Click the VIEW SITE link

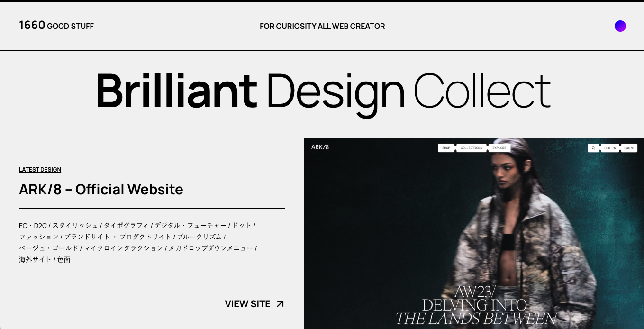(254, 304)
